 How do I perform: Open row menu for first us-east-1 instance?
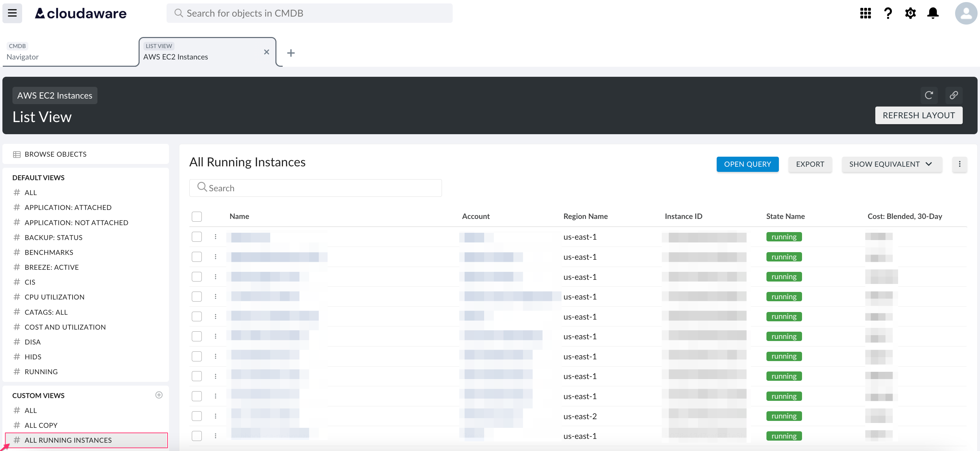coord(215,237)
